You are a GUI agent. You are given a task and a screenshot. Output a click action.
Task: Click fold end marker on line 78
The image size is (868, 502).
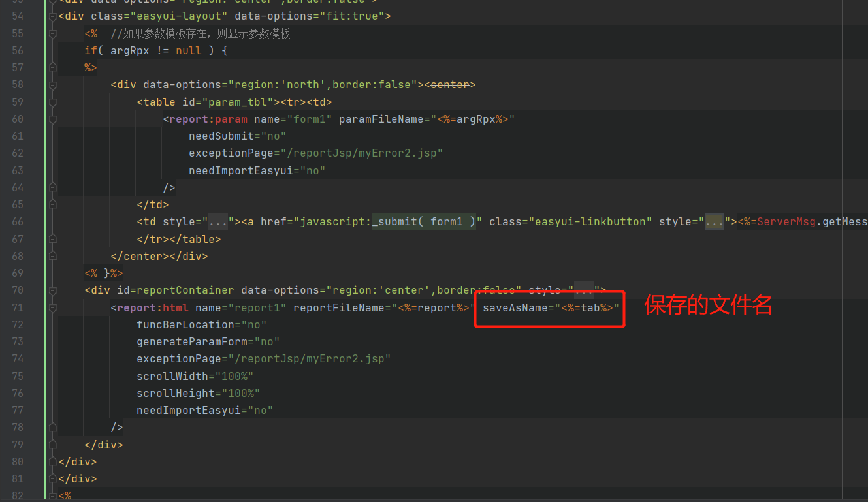(53, 428)
